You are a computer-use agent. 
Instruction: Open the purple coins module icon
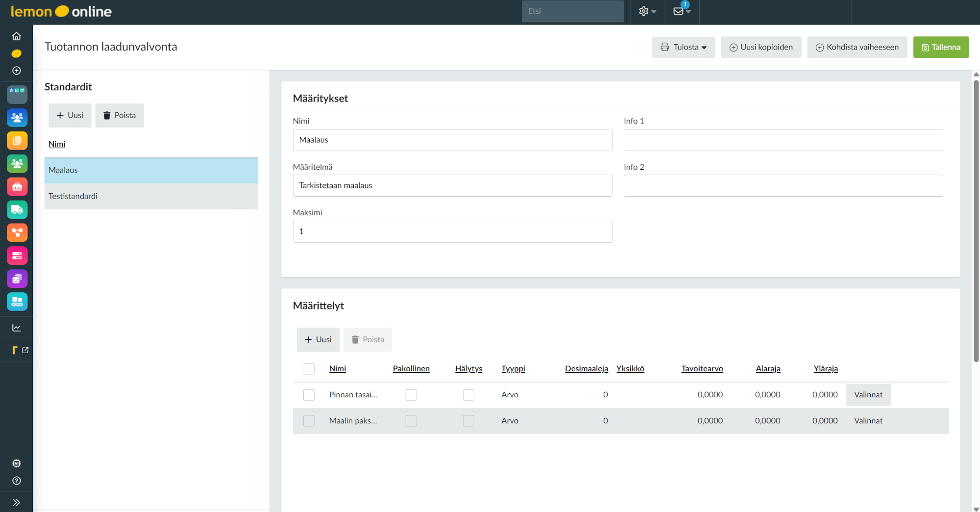pyautogui.click(x=17, y=279)
